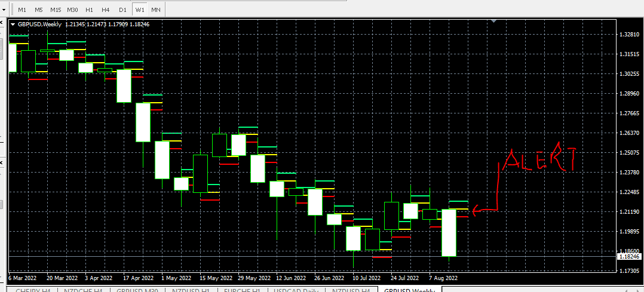Toggle the active W1 weekly period button
The height and width of the screenshot is (292, 644).
coord(140,10)
